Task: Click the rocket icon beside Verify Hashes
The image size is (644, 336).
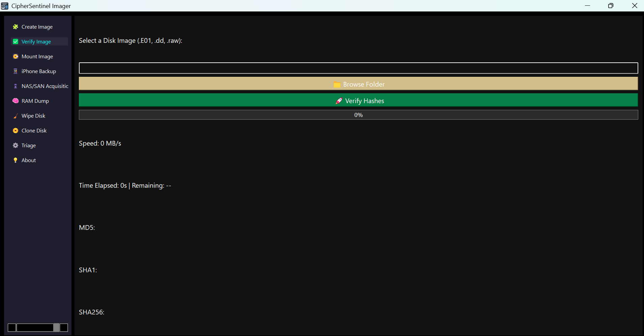Action: pyautogui.click(x=339, y=101)
